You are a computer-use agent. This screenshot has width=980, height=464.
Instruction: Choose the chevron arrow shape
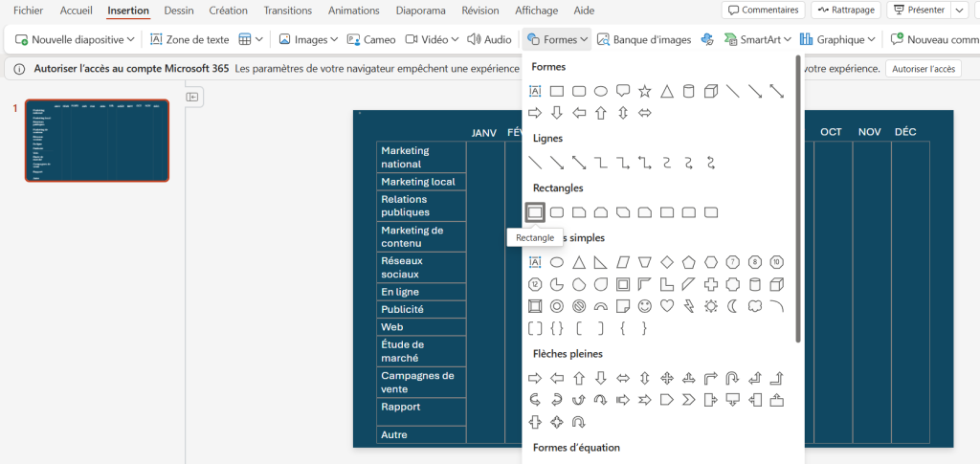click(x=689, y=400)
